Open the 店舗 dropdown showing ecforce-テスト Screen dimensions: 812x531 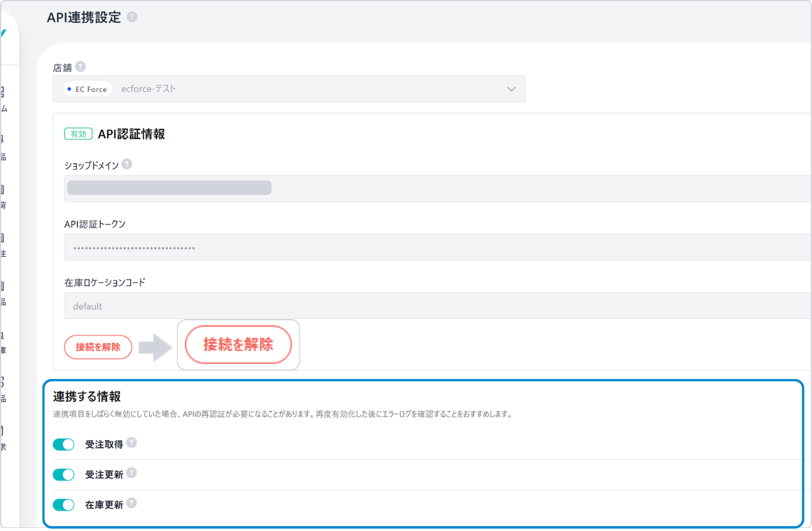click(x=288, y=89)
